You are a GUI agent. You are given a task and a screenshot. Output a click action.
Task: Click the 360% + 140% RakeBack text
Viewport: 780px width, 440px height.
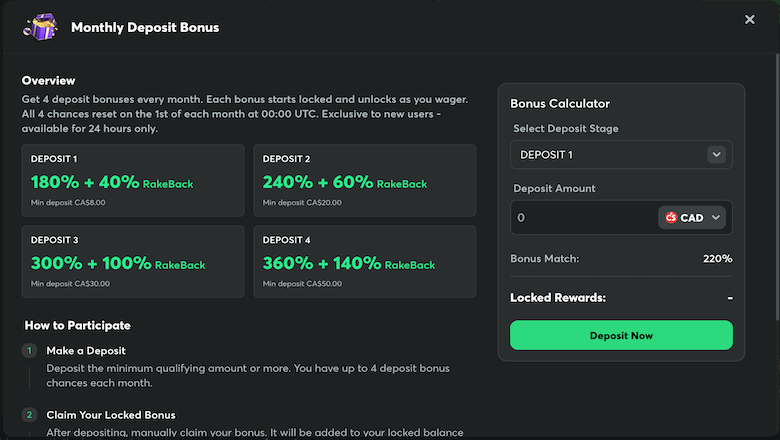(x=349, y=263)
